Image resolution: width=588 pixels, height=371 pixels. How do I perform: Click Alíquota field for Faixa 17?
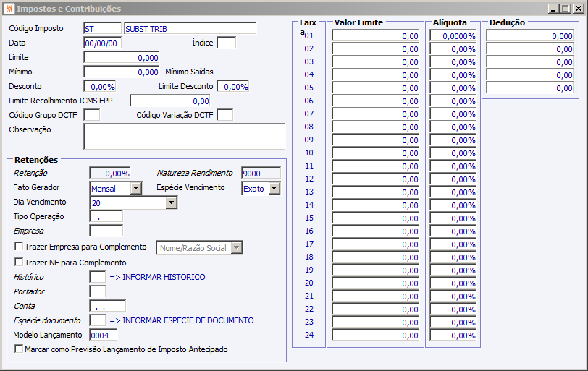tap(453, 244)
